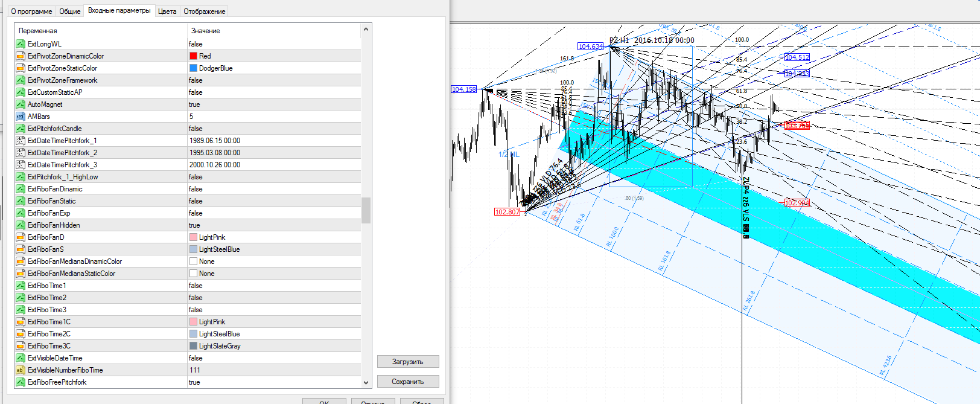Viewport: 980px width, 404px height.
Task: Open the 'Отображение' tab
Action: (205, 11)
